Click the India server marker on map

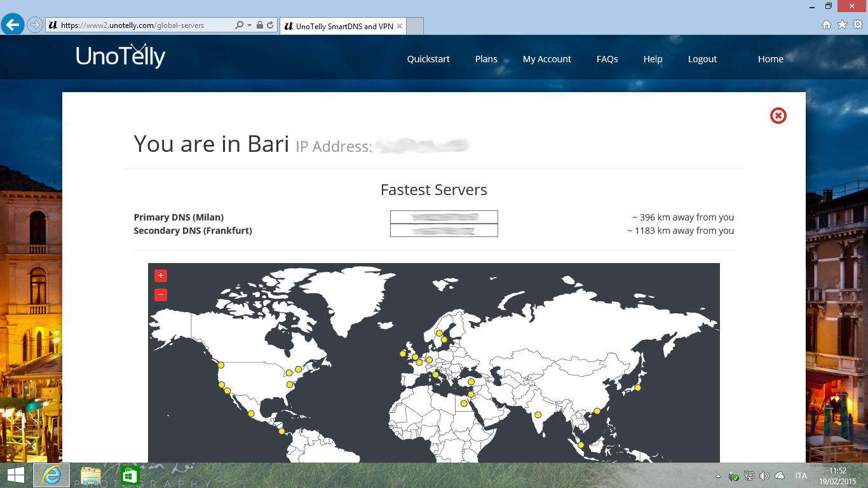[538, 415]
